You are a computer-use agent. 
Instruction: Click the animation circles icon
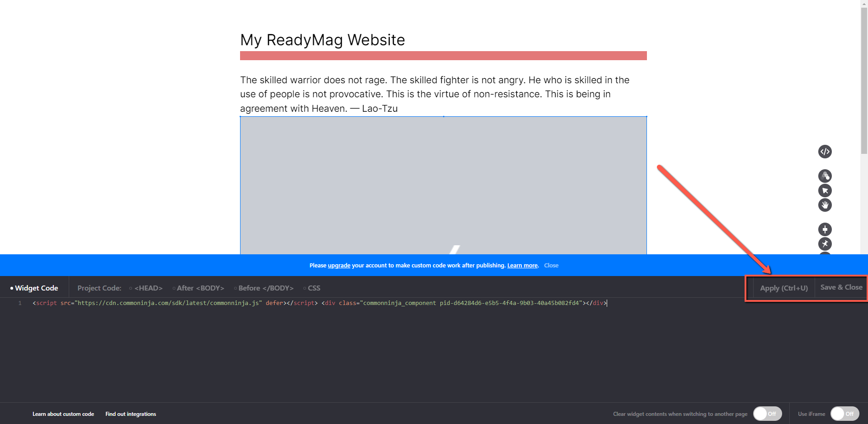(825, 176)
